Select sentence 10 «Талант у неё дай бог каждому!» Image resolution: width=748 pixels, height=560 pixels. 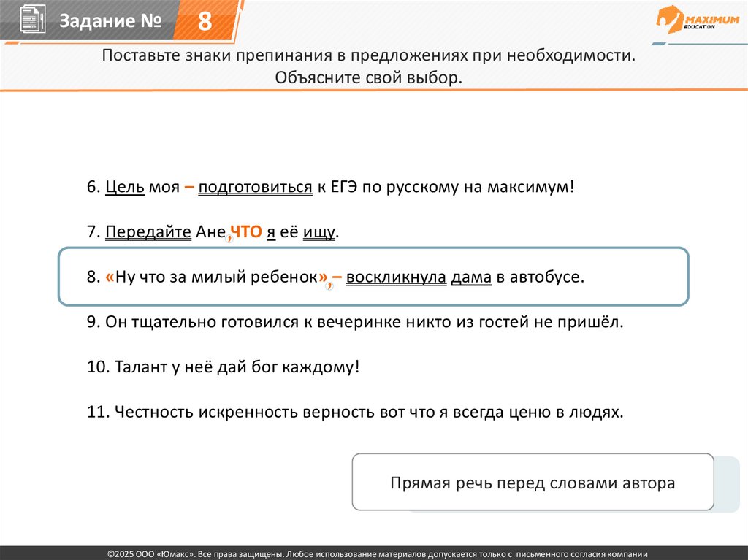(x=224, y=367)
